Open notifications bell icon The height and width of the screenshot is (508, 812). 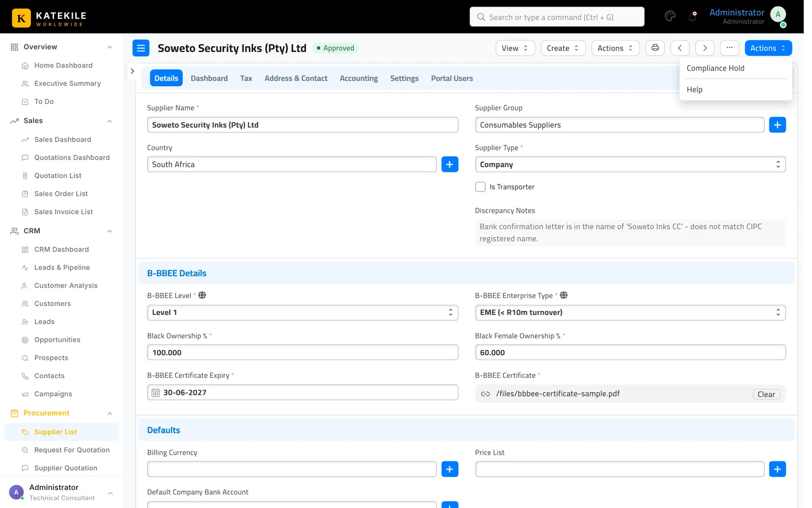(x=692, y=16)
